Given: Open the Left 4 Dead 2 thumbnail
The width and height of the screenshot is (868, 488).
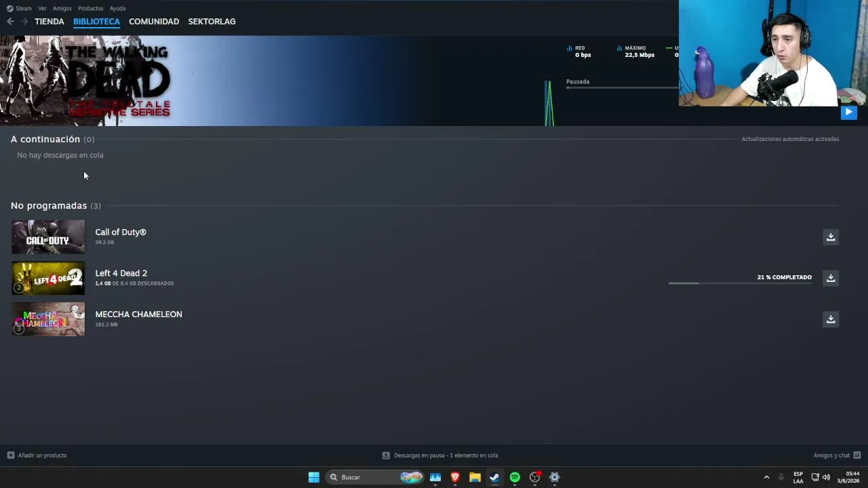Looking at the screenshot, I should point(48,278).
